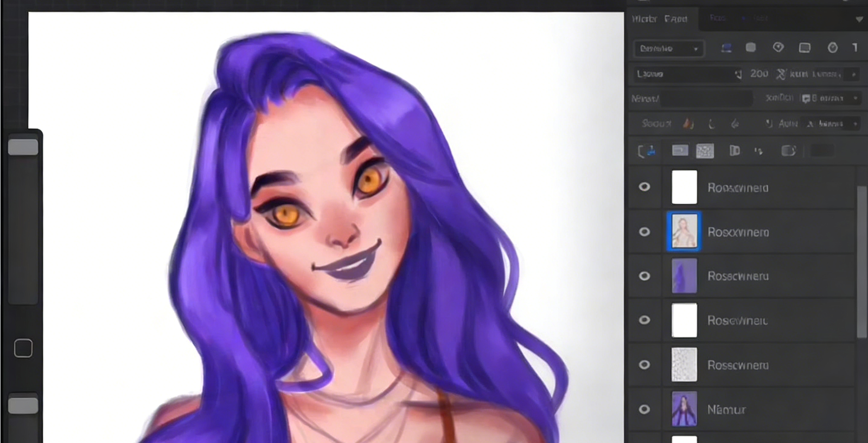The height and width of the screenshot is (443, 868).
Task: Open the blend mode field beside the 200 value
Action: [x=683, y=74]
